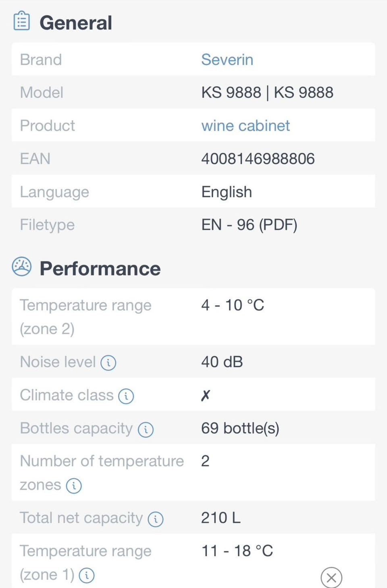
Task: Follow the wine cabinet product link
Action: coord(246,126)
